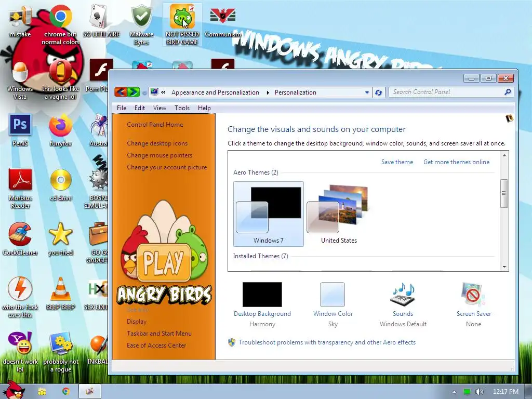
Task: Open the Help menu
Action: pyautogui.click(x=204, y=108)
